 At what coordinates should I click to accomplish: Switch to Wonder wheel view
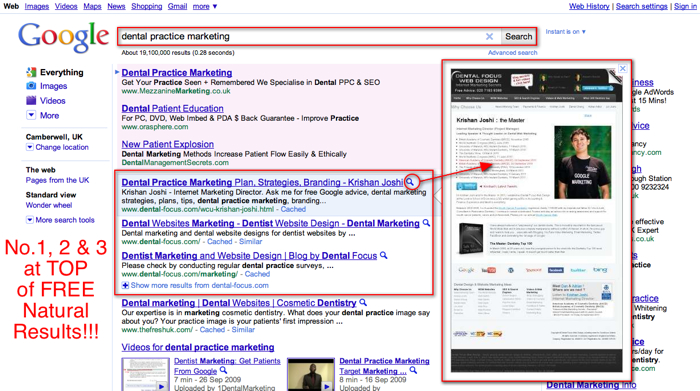pyautogui.click(x=49, y=205)
